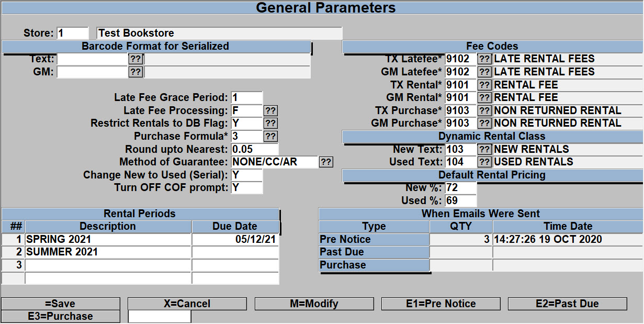Click the Used % pricing field
The height and width of the screenshot is (324, 644).
click(x=461, y=200)
